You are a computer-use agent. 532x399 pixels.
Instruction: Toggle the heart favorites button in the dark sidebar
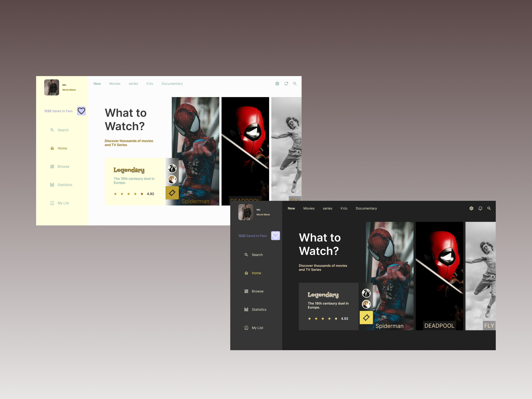275,236
